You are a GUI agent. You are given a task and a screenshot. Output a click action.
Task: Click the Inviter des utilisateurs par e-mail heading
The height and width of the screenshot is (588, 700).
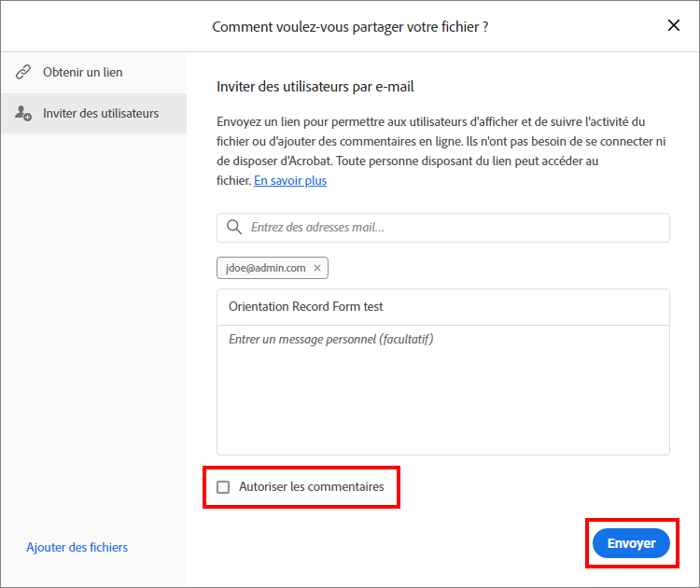point(315,87)
